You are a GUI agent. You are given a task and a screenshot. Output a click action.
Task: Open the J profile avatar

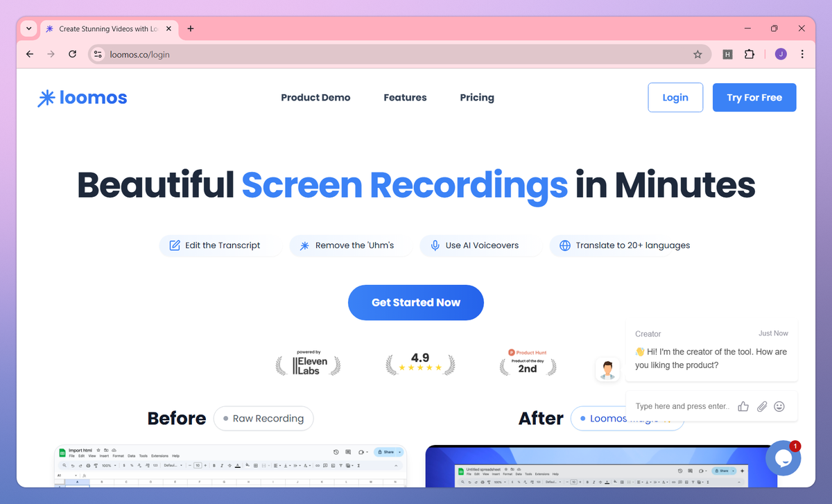click(x=781, y=54)
